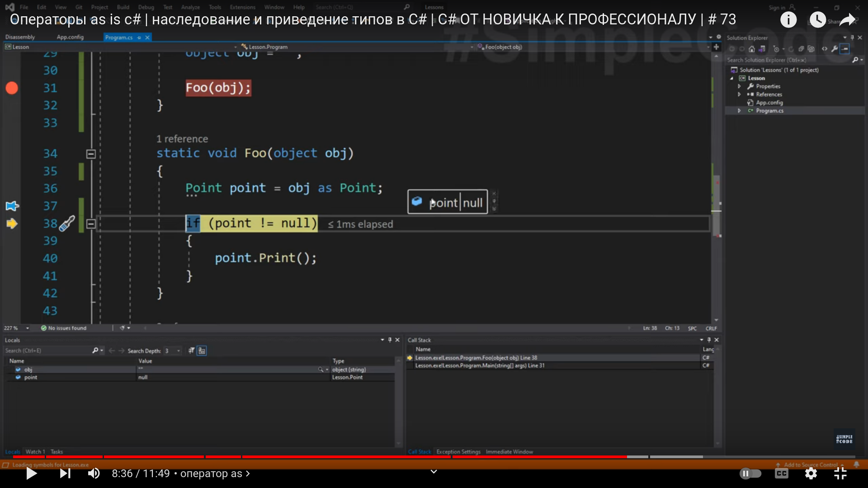Click the Share arrow icon
Screen dimensions: 868x488
click(847, 20)
